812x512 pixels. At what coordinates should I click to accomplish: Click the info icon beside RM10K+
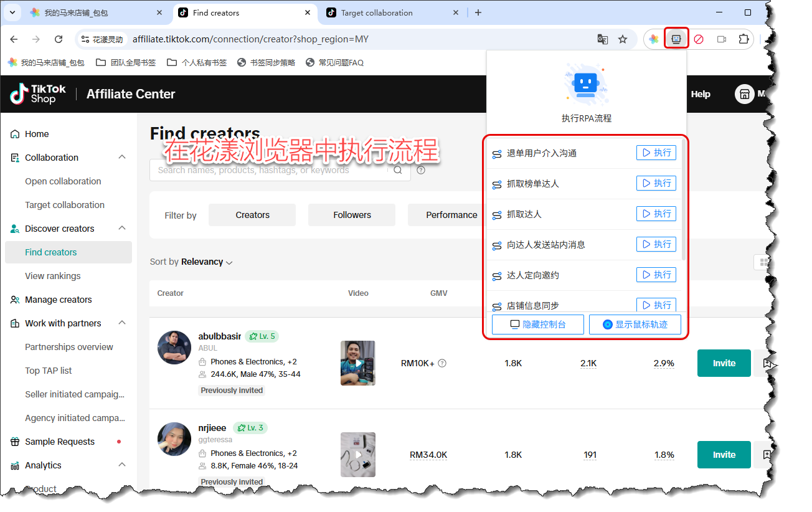pos(442,363)
